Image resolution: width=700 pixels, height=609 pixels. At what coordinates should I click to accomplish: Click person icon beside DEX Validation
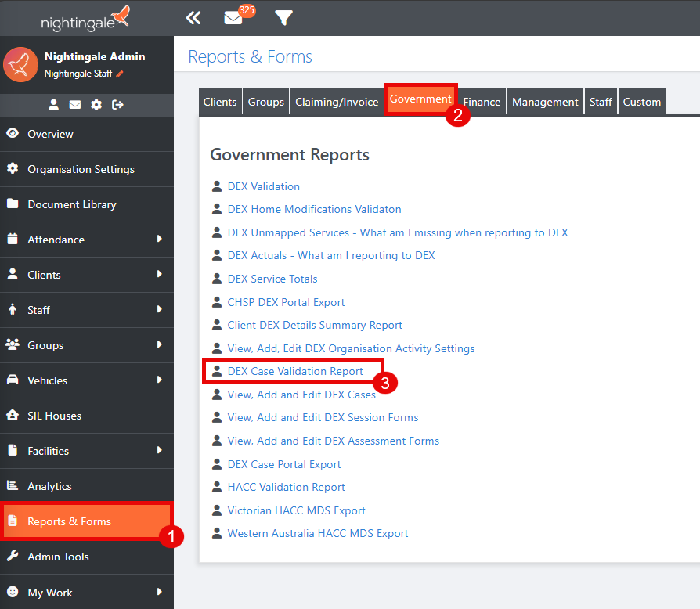217,186
